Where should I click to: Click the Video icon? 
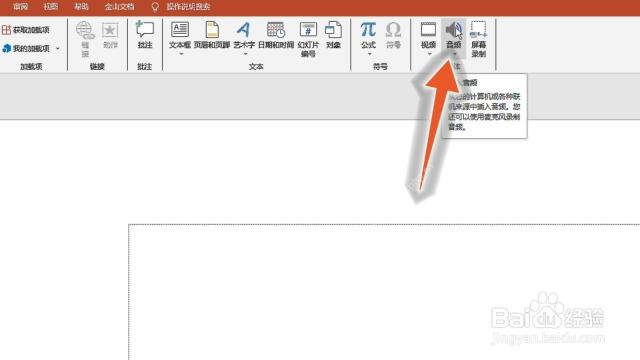point(428,30)
